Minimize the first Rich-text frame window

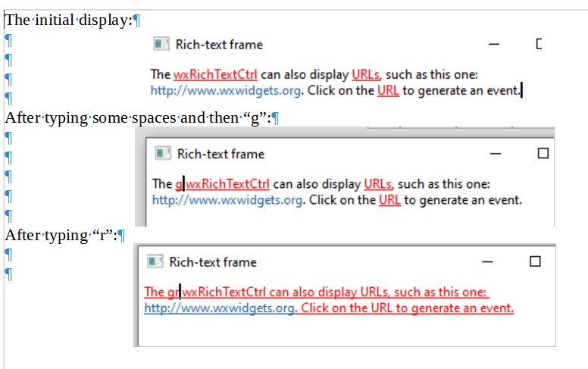coord(494,44)
